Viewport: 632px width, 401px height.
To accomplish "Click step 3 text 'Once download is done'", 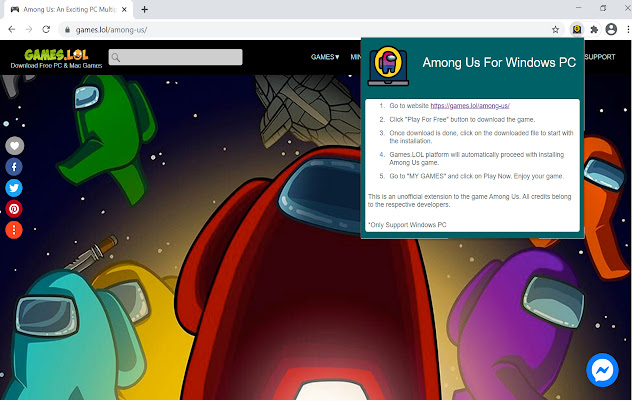I will click(481, 137).
